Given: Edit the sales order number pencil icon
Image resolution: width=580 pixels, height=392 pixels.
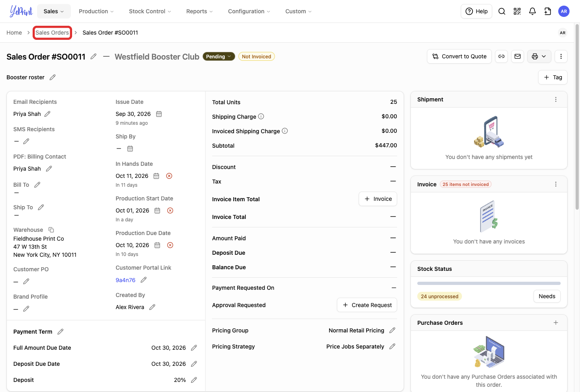Looking at the screenshot, I should (x=93, y=57).
